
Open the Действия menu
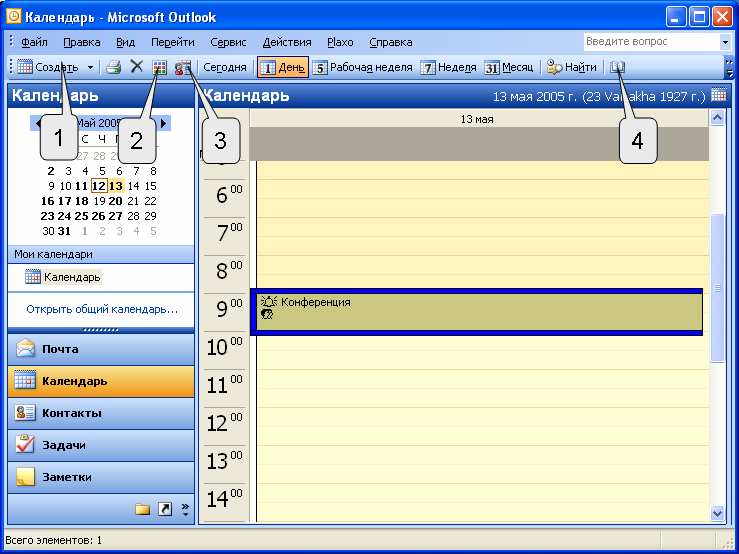coord(287,42)
